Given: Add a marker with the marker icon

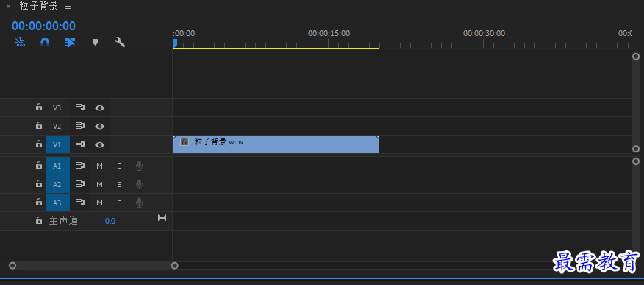Looking at the screenshot, I should click(96, 43).
